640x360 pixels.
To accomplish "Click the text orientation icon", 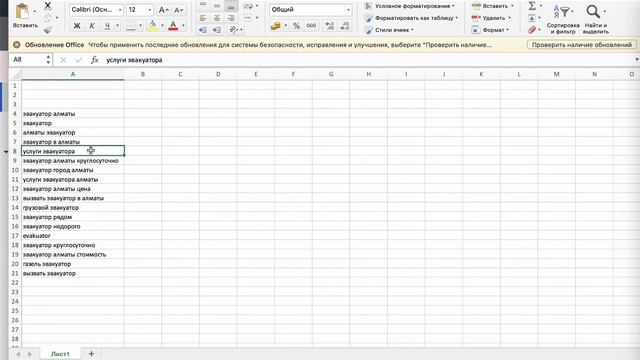I will [233, 29].
